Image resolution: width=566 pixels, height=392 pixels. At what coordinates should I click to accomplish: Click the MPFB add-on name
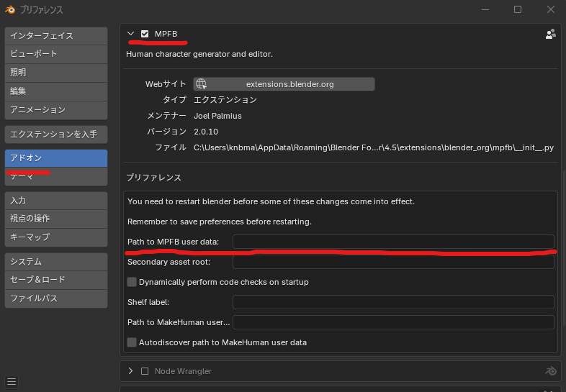point(166,34)
